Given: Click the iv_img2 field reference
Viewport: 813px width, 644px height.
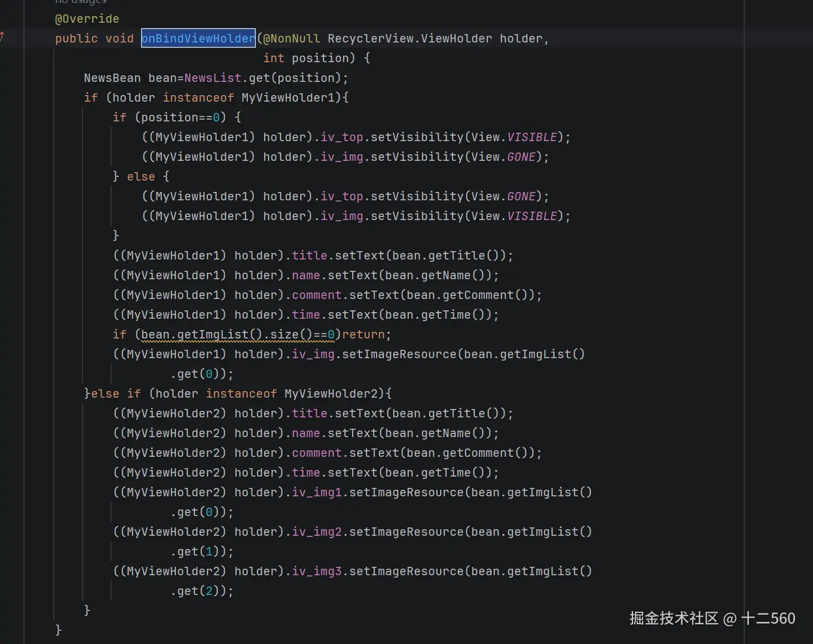Looking at the screenshot, I should point(317,532).
